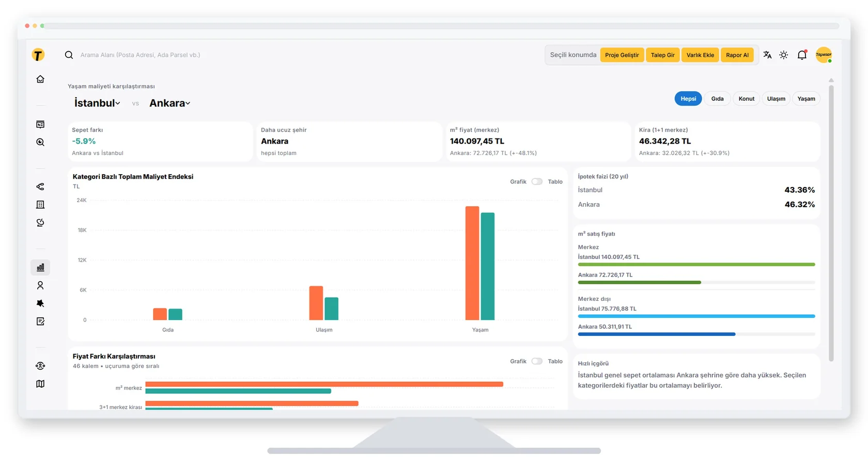Select the Konut filter tab
868x474 pixels.
point(747,99)
